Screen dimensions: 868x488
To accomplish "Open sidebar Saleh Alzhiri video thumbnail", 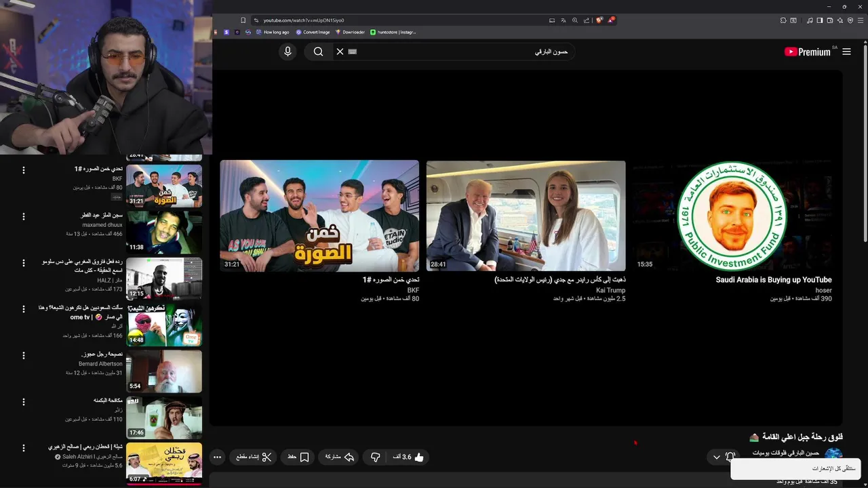I will (x=164, y=464).
